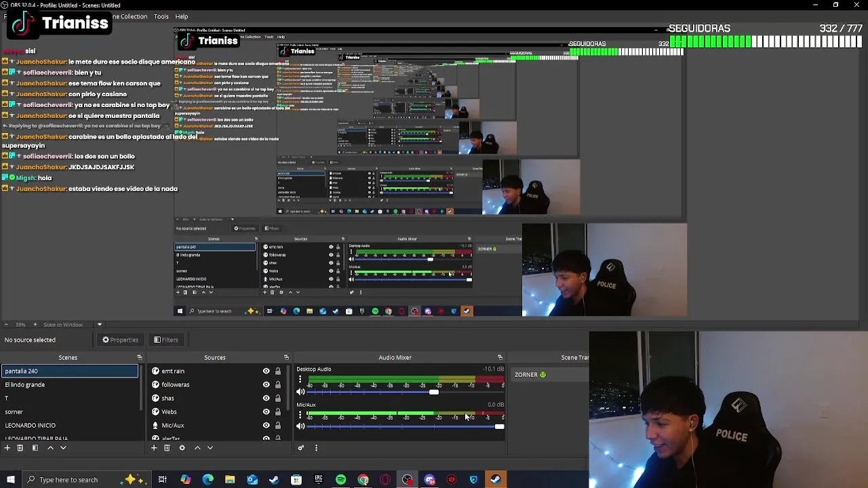Open source Filters button
Image resolution: width=868 pixels, height=488 pixels.
(x=166, y=340)
